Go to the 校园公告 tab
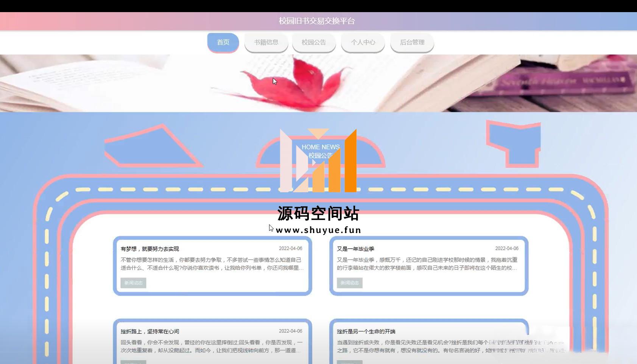The height and width of the screenshot is (364, 637). point(313,42)
